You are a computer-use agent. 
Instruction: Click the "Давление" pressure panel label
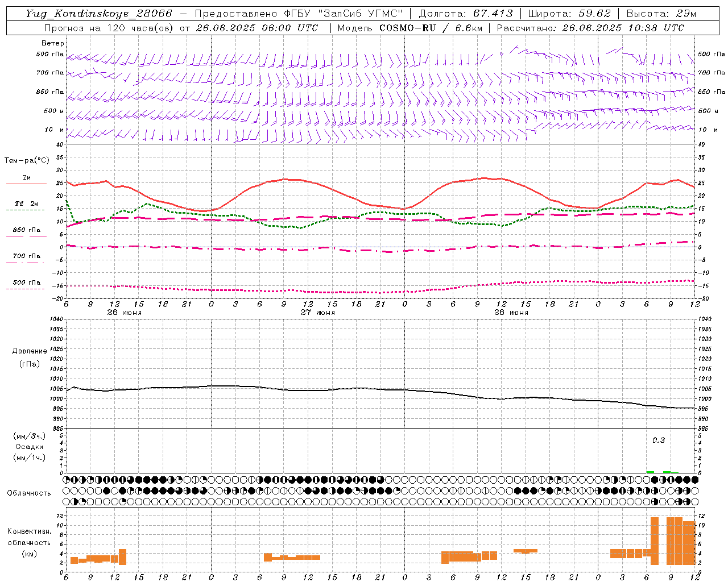click(x=30, y=351)
